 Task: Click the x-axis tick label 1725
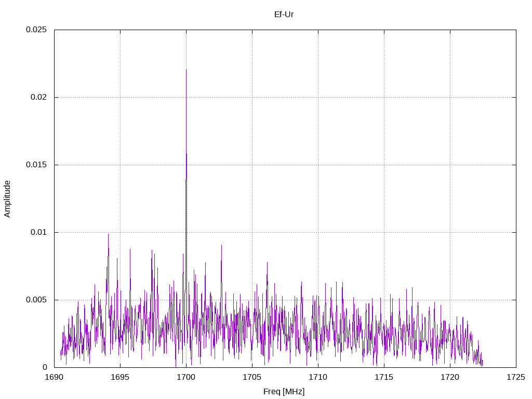(516, 377)
